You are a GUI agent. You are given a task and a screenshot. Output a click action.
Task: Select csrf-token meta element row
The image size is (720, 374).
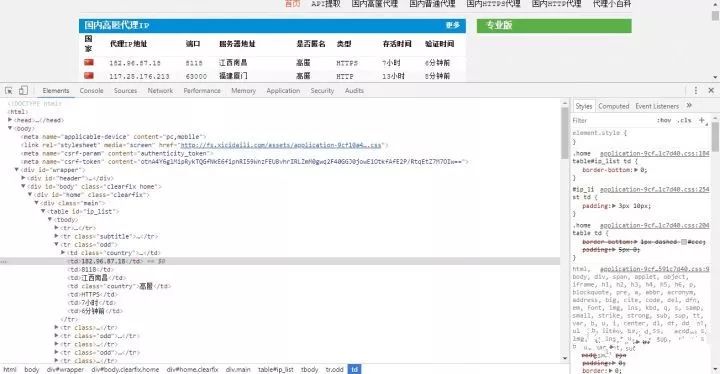click(245, 161)
